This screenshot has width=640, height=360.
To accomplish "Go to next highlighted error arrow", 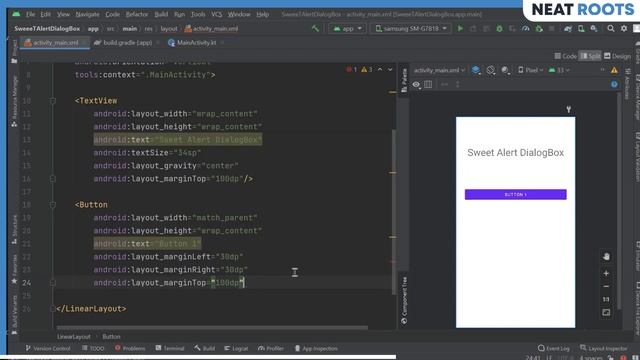I will pos(390,69).
